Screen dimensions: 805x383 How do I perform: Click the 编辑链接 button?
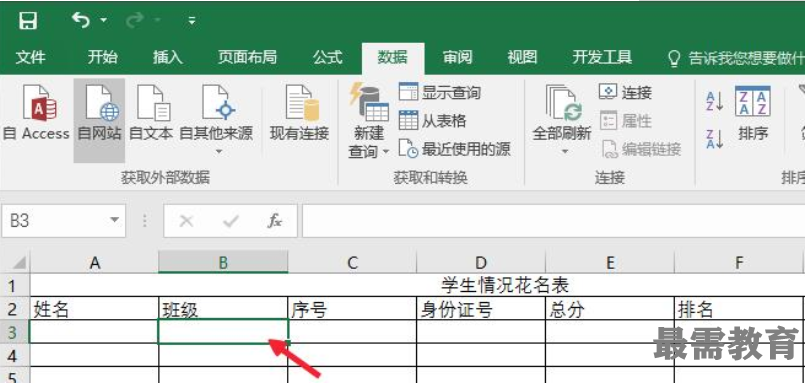[x=640, y=149]
